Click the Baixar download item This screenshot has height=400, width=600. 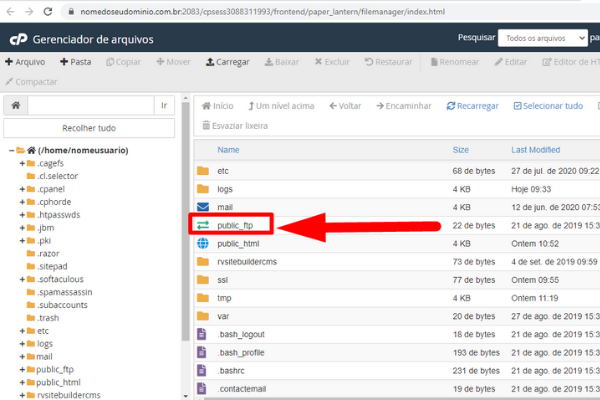[282, 62]
